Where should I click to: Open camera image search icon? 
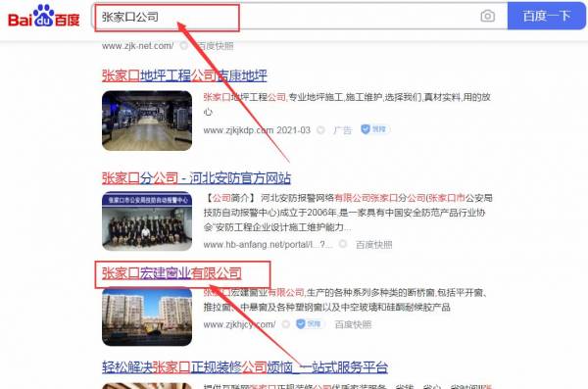487,16
